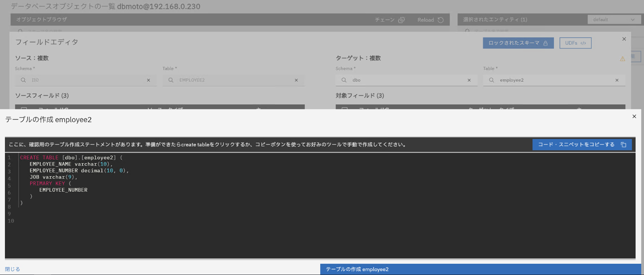Screen dimensions: 644x275
Task: Click the copy code snippet button
Action: 582,145
